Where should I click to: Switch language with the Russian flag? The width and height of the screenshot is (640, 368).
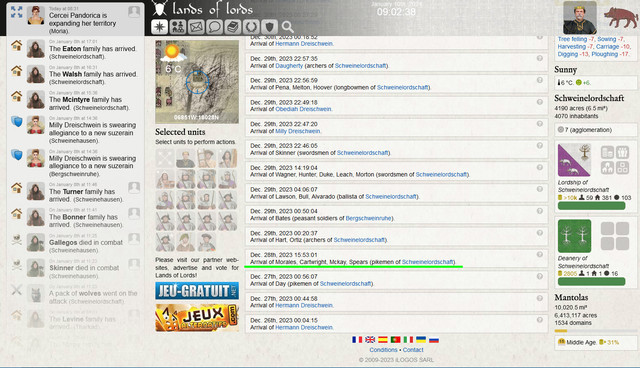(433, 339)
